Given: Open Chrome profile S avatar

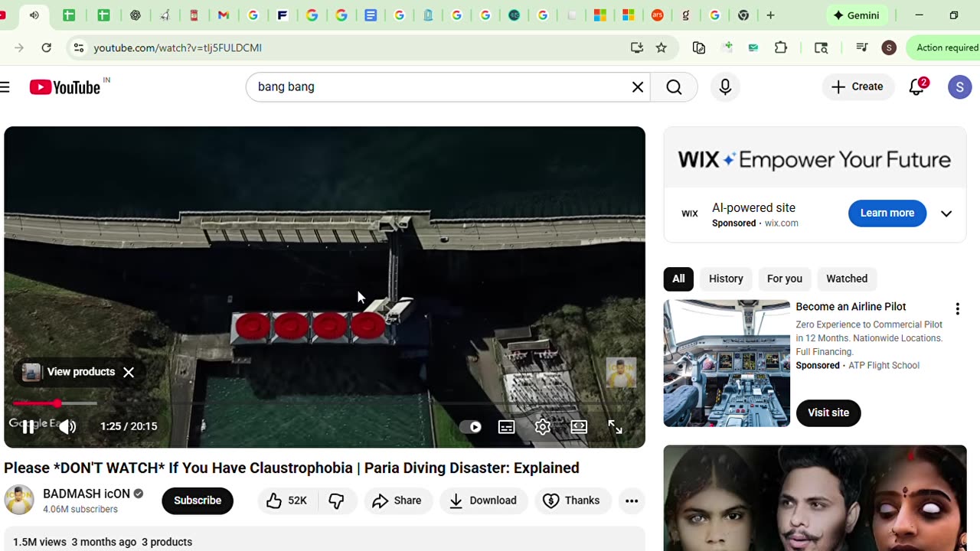Looking at the screenshot, I should [x=889, y=47].
